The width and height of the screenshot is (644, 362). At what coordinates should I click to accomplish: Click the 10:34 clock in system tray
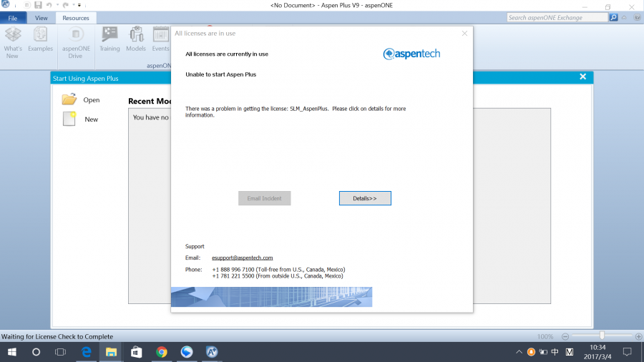(x=597, y=348)
